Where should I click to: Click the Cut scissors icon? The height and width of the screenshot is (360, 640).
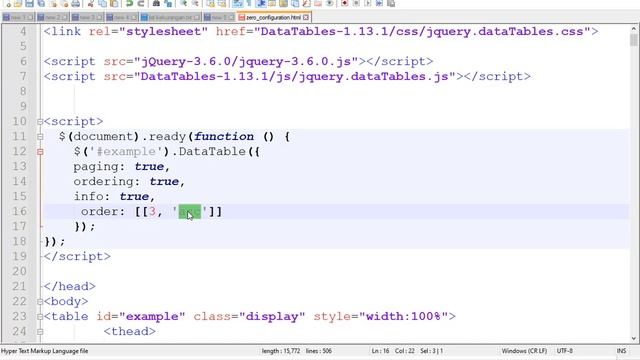(x=91, y=4)
